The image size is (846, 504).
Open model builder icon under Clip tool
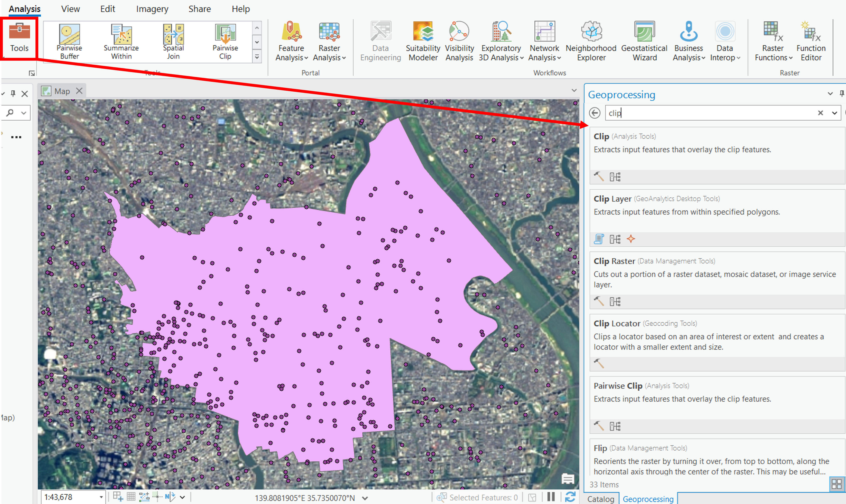pos(614,177)
